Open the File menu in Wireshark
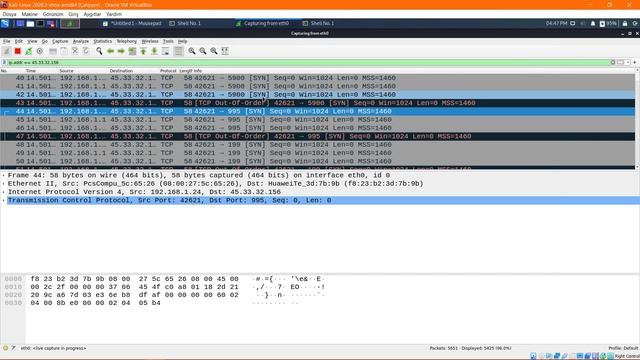640x360 pixels. tap(7, 41)
